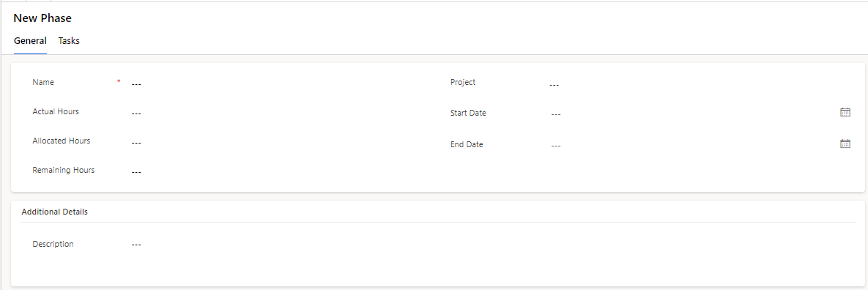This screenshot has height=290, width=868.
Task: Click the New Phase form title
Action: click(x=42, y=18)
